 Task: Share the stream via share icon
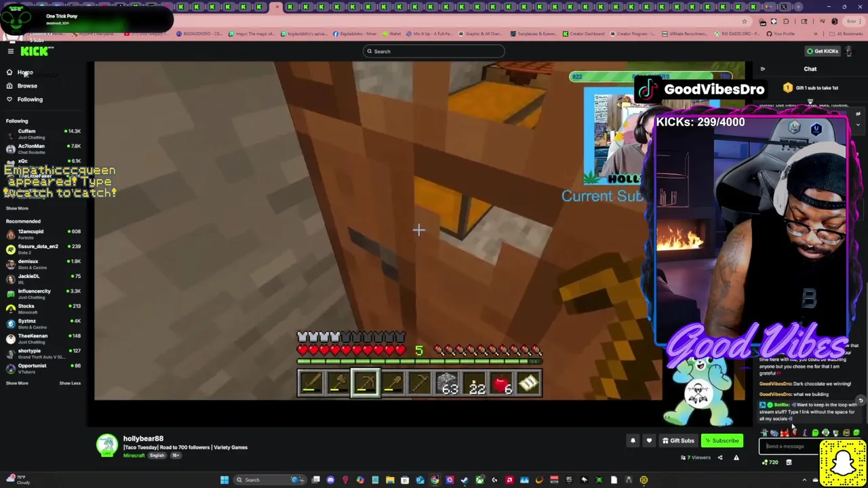pyautogui.click(x=720, y=457)
